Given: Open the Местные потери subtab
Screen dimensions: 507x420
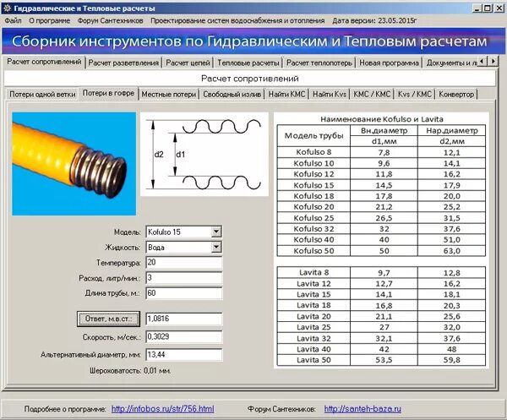Looking at the screenshot, I should [x=169, y=95].
